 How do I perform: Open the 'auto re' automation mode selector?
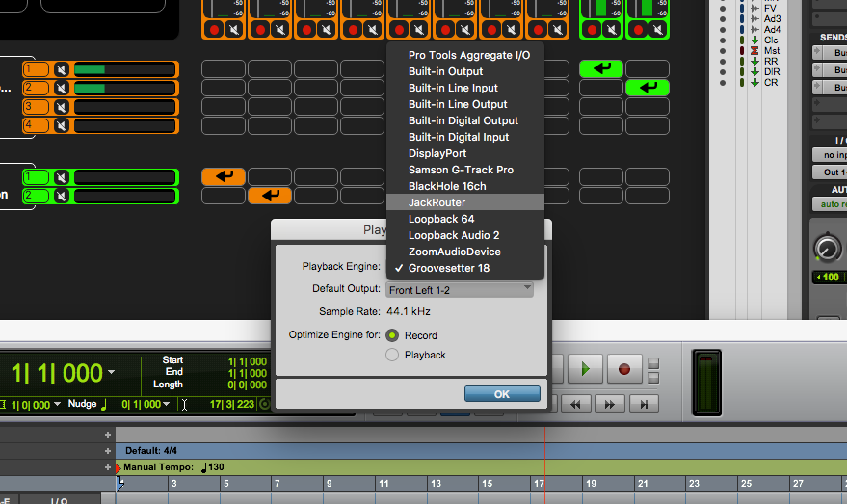(830, 204)
